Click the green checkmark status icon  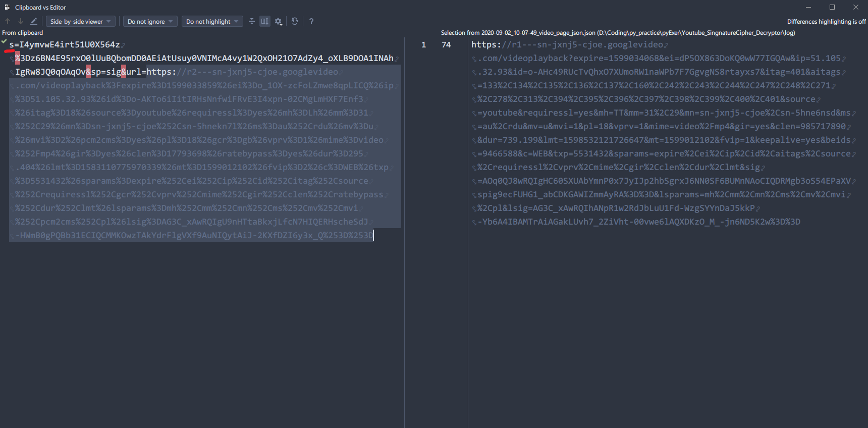(x=4, y=42)
